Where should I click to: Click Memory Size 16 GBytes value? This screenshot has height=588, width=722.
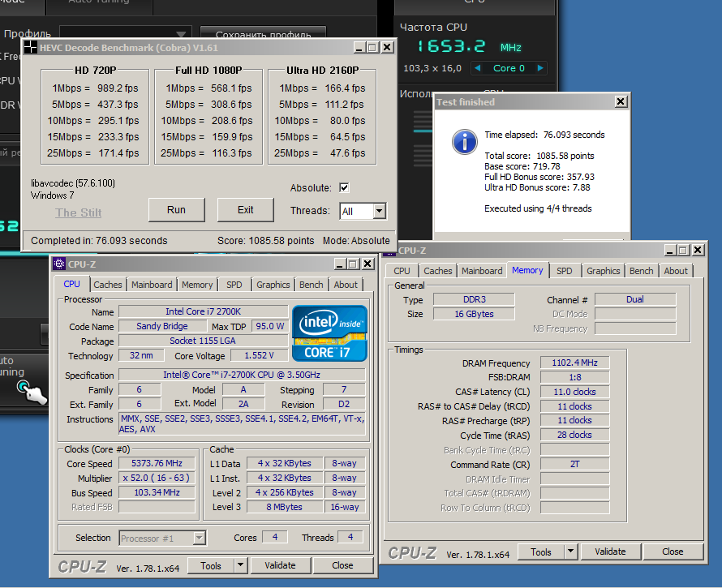coord(474,314)
